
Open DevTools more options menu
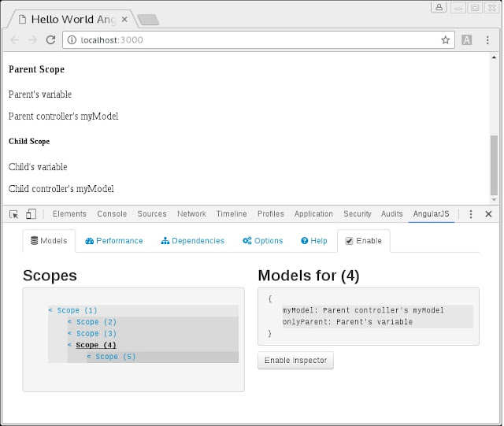tap(471, 213)
